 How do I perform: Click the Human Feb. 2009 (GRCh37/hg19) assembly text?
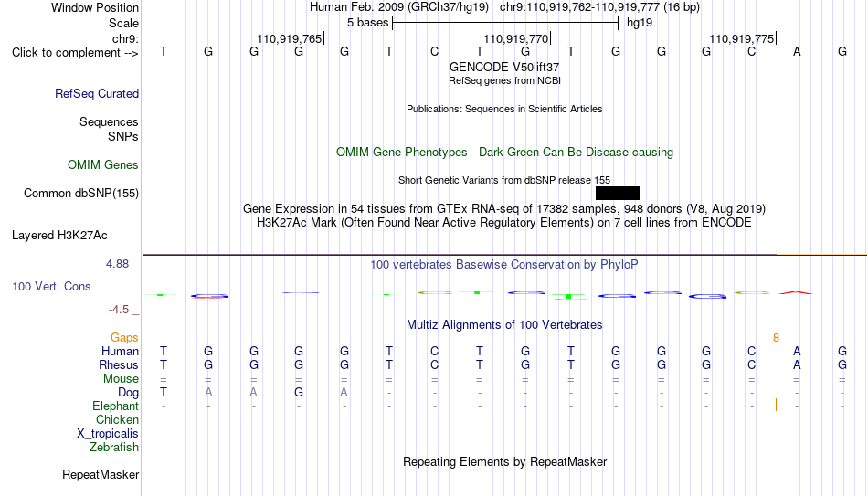tap(399, 7)
